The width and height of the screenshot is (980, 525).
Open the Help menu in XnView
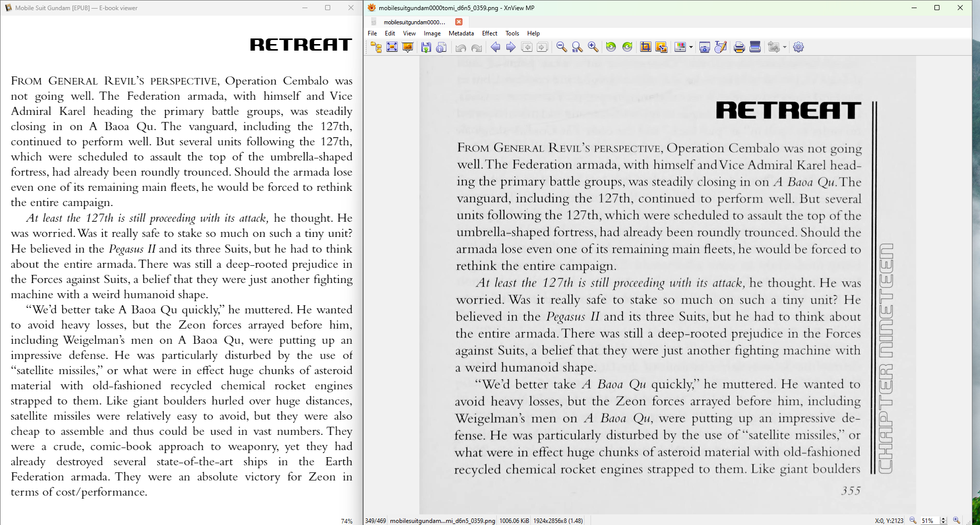pyautogui.click(x=533, y=33)
